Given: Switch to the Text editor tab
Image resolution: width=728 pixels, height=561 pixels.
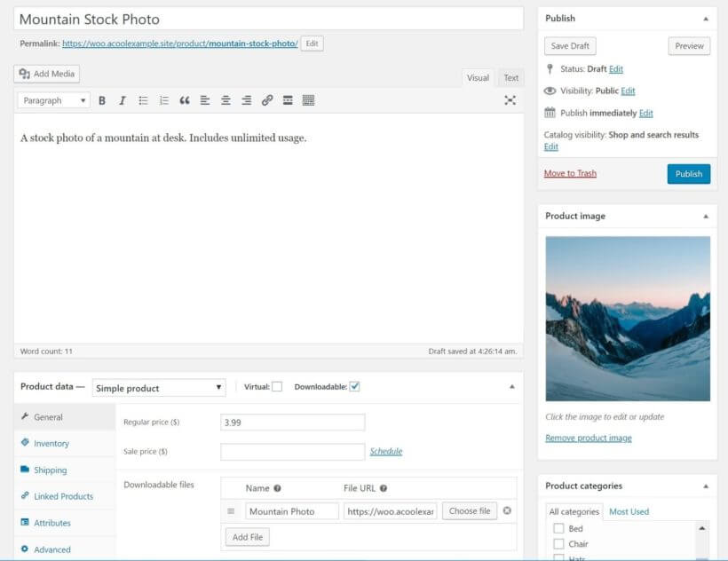Looking at the screenshot, I should tap(510, 78).
